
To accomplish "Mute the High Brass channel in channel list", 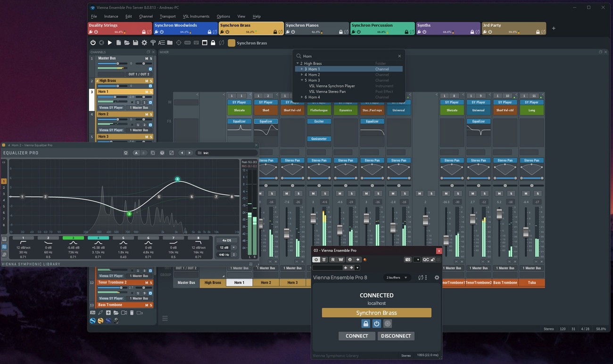I will click(147, 81).
